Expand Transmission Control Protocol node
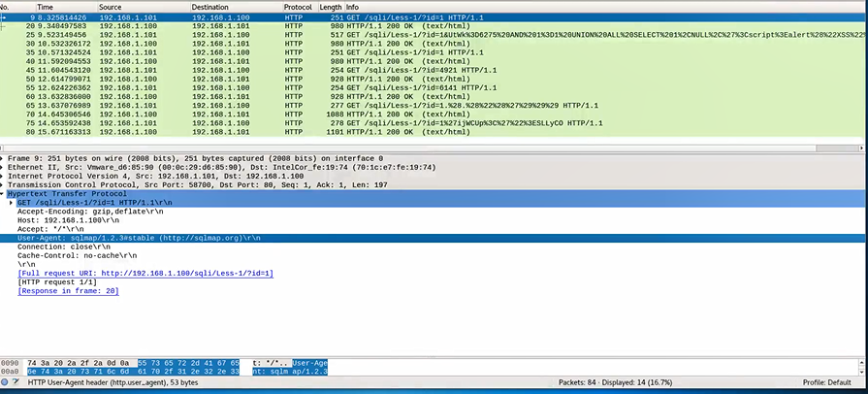Screen dimensions: 868x394 click(x=3, y=185)
